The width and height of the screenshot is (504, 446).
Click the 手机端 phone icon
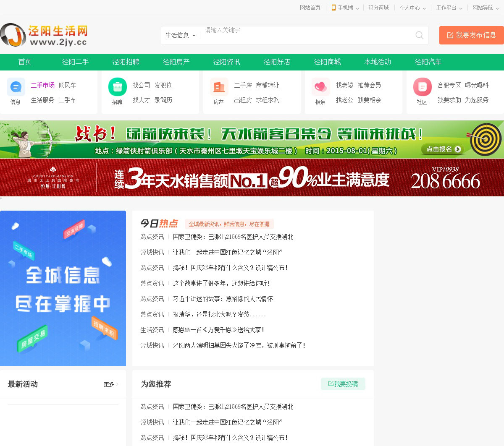tap(333, 8)
